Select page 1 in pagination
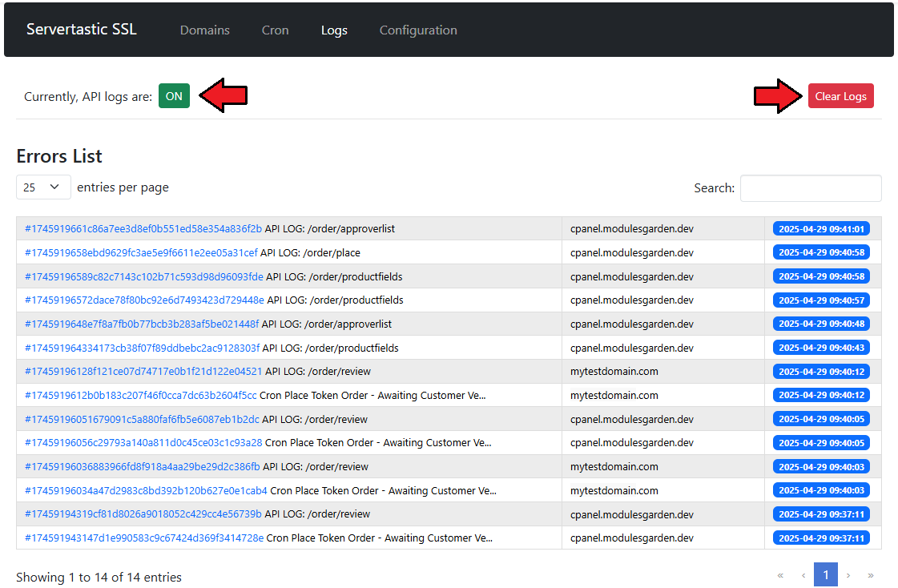This screenshot has height=588, width=898. click(x=826, y=575)
